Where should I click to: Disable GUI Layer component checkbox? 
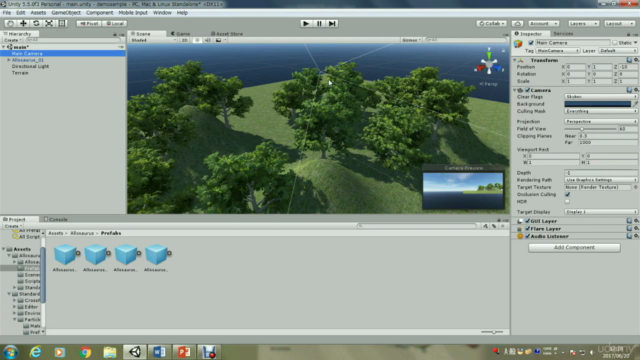527,221
